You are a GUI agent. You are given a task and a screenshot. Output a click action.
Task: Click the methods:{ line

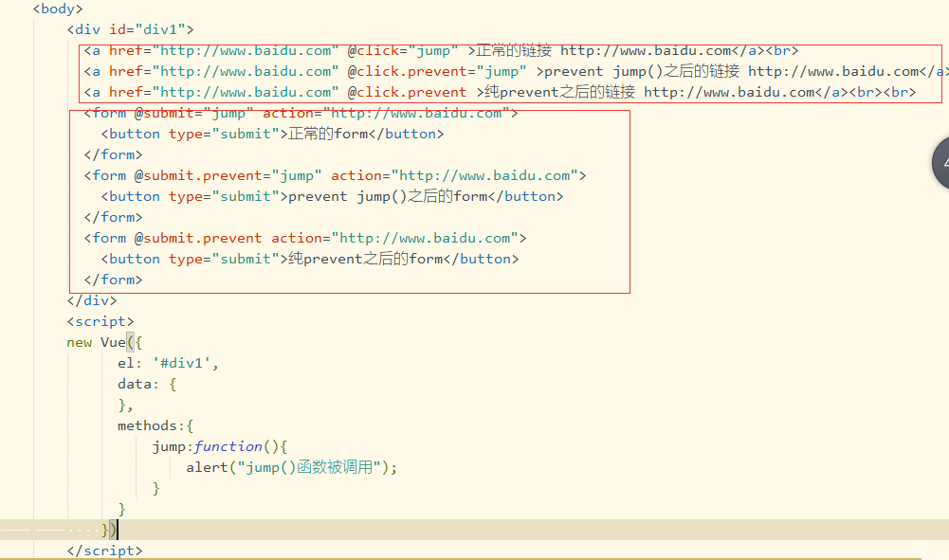tap(155, 425)
